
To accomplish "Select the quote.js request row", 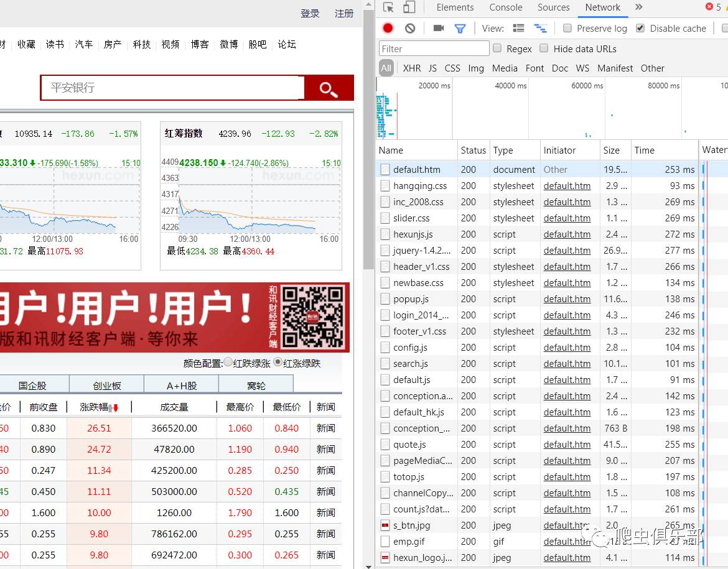I will click(x=536, y=445).
